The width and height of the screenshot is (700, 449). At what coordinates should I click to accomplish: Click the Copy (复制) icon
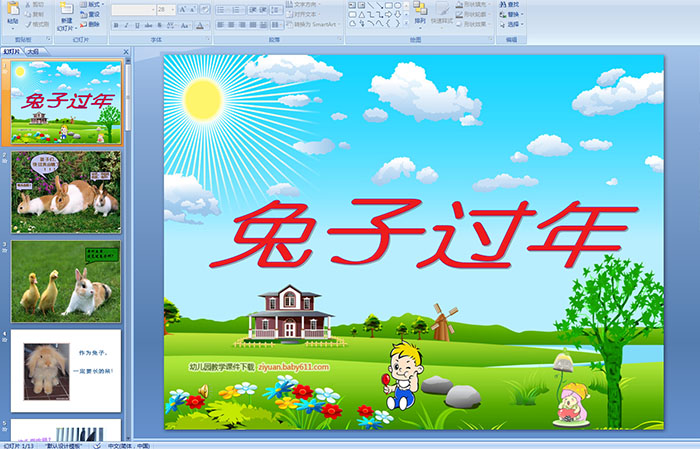click(x=28, y=14)
